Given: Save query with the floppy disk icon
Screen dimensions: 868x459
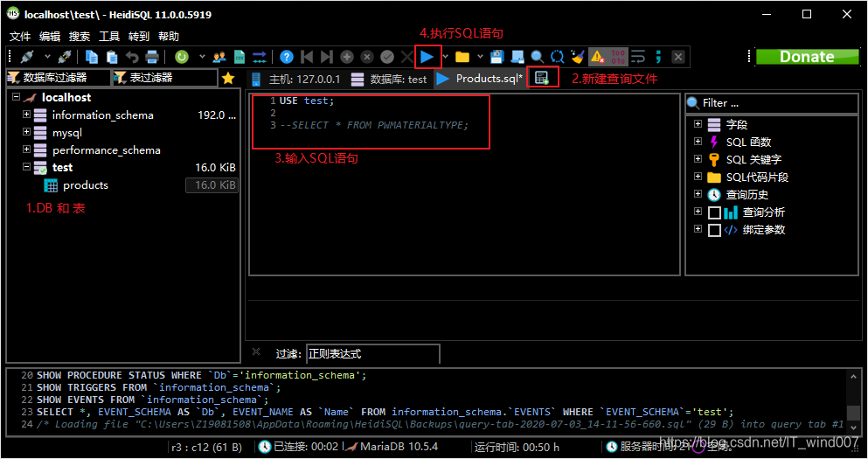Looking at the screenshot, I should tap(497, 57).
